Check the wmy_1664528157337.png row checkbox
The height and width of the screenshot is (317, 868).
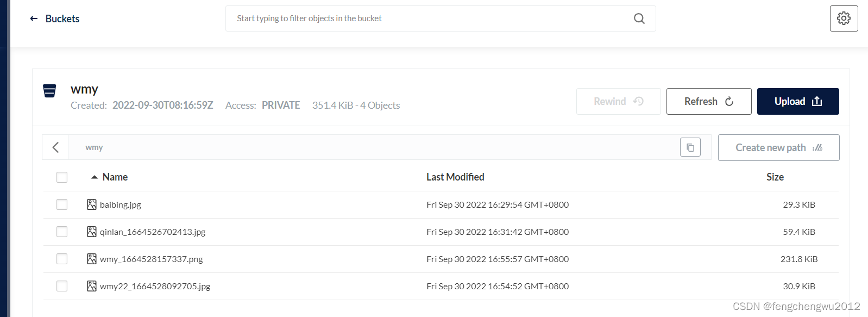pos(62,259)
